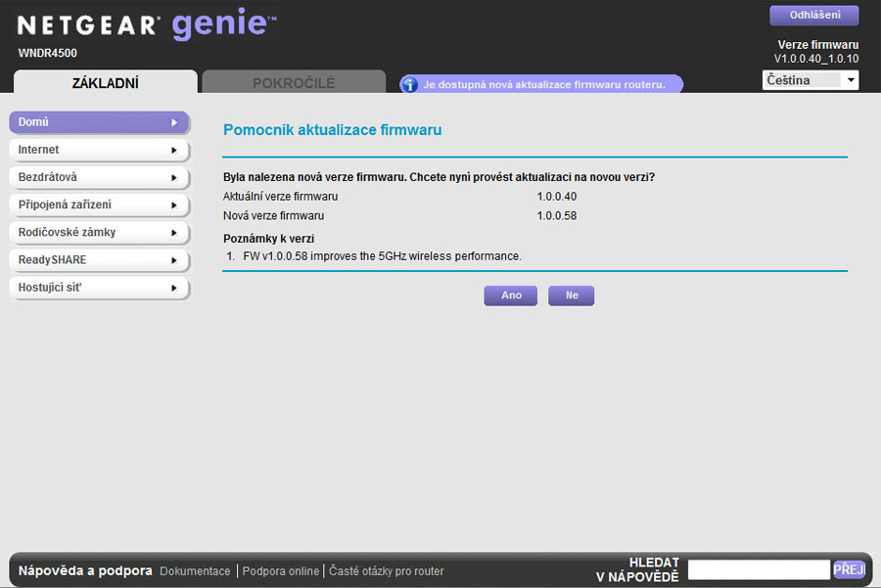Click the help search input field
Image resolution: width=881 pixels, height=588 pixels.
tap(759, 569)
